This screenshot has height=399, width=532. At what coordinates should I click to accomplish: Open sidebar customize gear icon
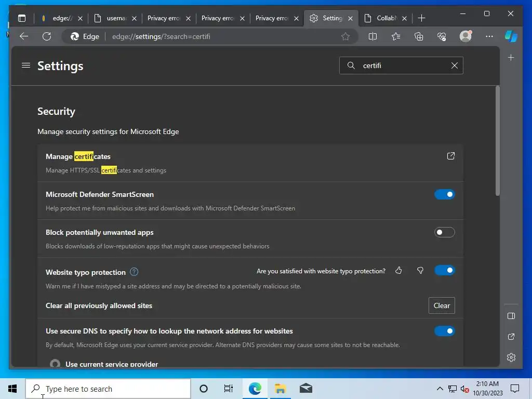pos(511,357)
